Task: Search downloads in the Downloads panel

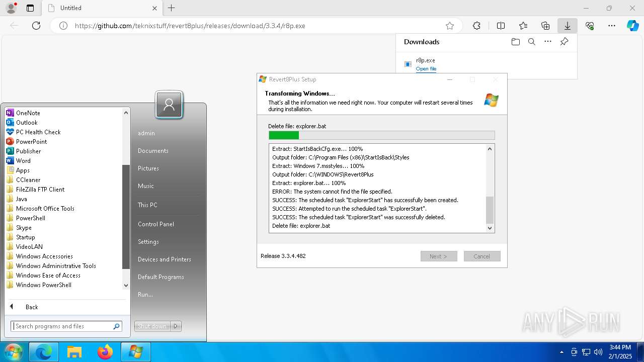Action: tap(531, 42)
